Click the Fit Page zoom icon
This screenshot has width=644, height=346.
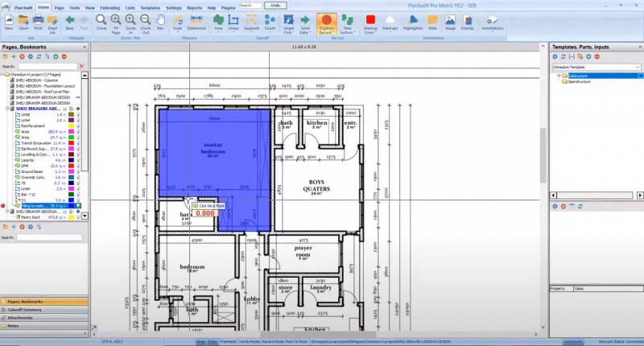[116, 21]
